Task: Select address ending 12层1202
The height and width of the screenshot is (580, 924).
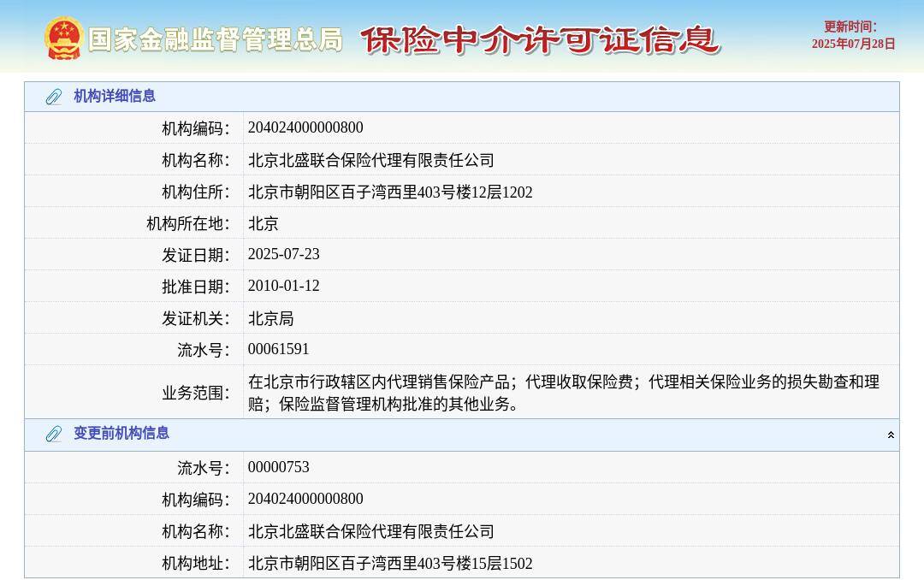Action: point(390,192)
